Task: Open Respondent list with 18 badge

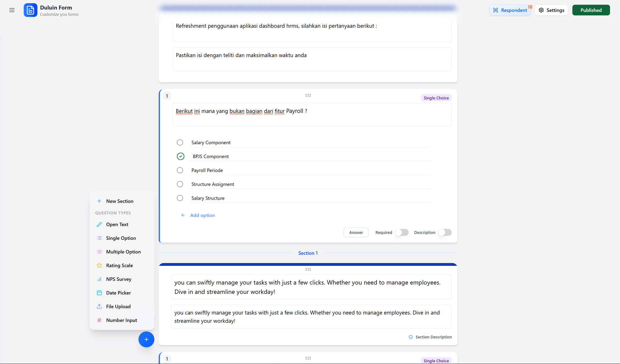Action: 510,10
